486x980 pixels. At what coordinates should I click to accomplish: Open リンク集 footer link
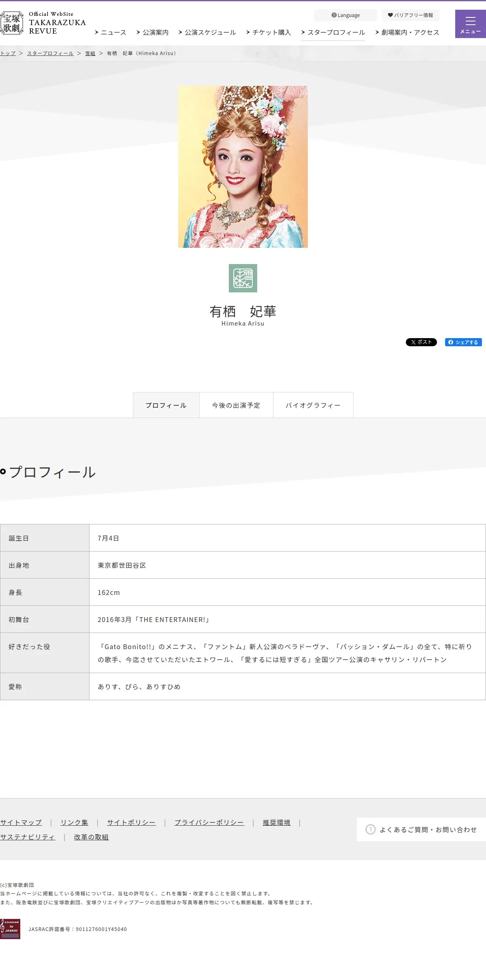click(74, 822)
